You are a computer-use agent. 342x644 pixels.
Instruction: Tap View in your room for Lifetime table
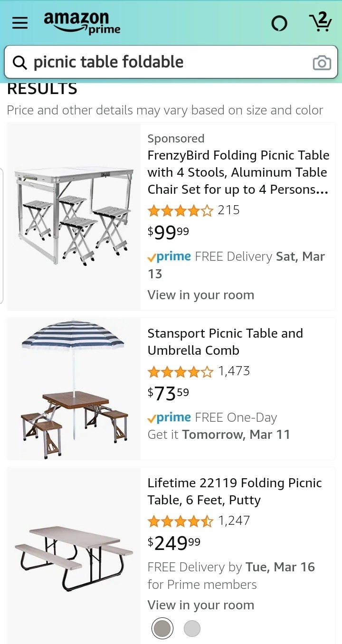200,605
